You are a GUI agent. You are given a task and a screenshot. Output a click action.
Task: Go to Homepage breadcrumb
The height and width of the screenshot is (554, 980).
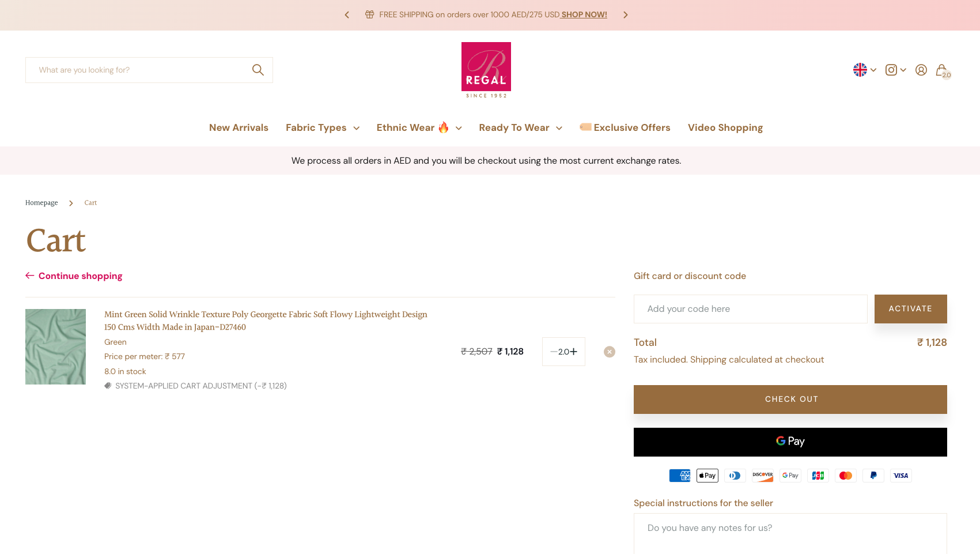41,203
